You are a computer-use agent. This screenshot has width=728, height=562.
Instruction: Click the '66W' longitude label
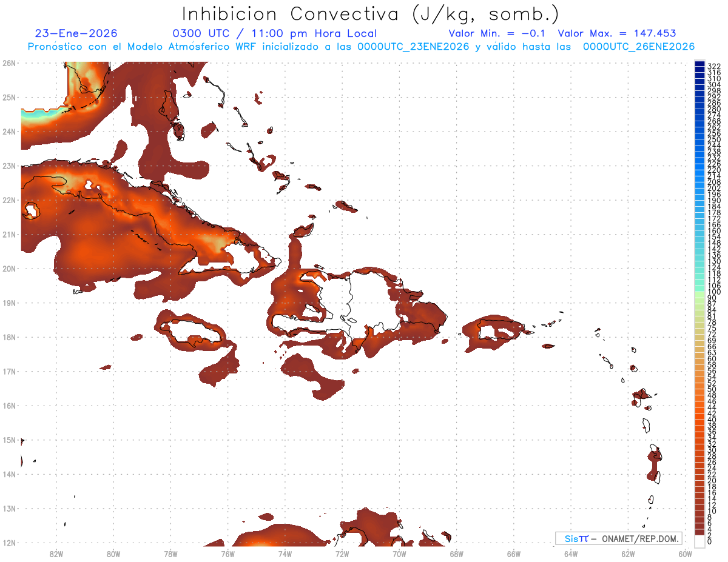point(514,554)
